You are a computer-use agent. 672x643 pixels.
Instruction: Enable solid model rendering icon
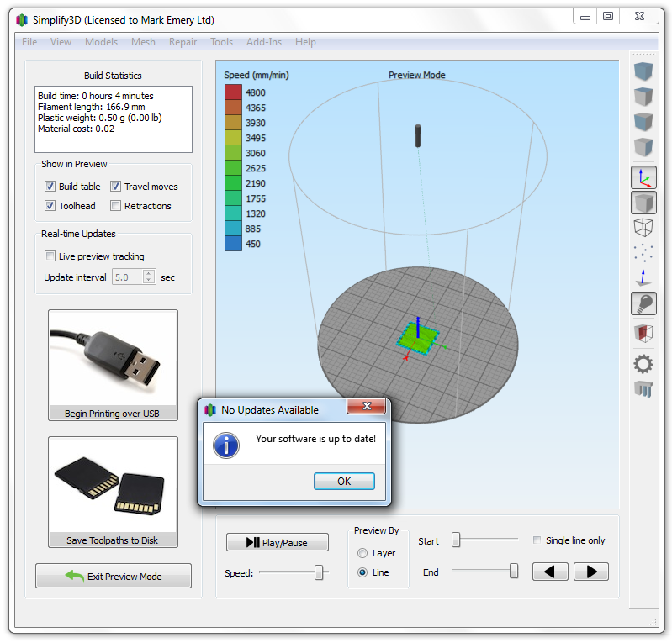pyautogui.click(x=643, y=203)
